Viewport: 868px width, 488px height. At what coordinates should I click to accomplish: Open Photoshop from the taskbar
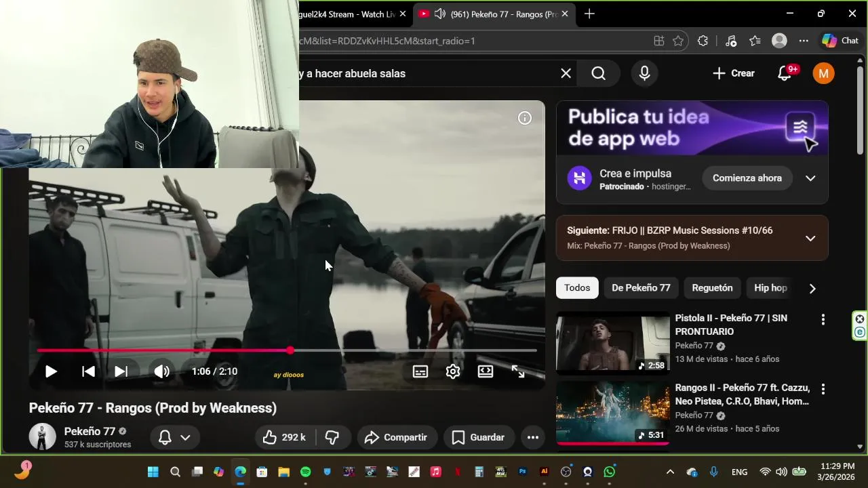pyautogui.click(x=522, y=472)
